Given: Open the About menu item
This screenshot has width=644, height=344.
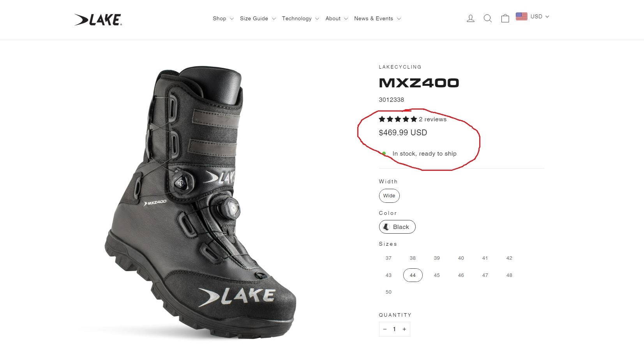Looking at the screenshot, I should coord(336,18).
